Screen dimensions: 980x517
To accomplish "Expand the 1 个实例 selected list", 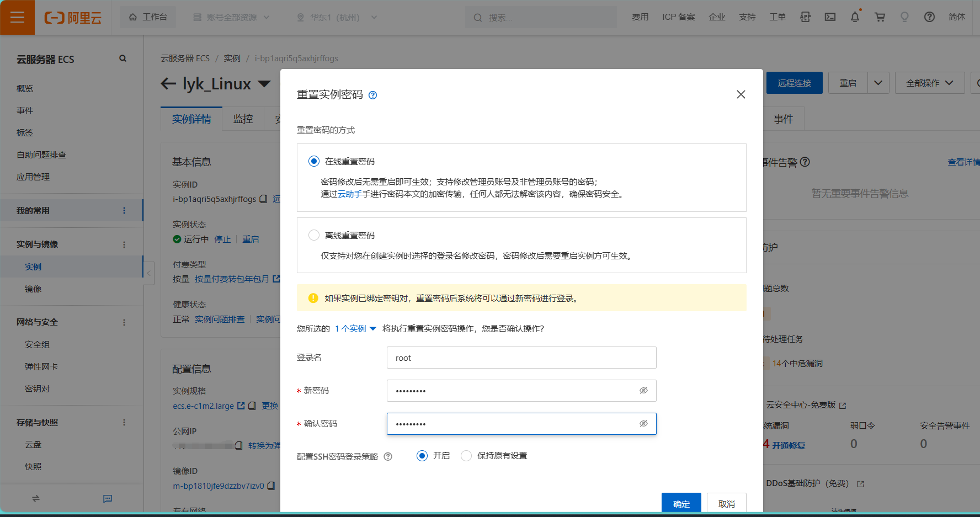I will (355, 328).
